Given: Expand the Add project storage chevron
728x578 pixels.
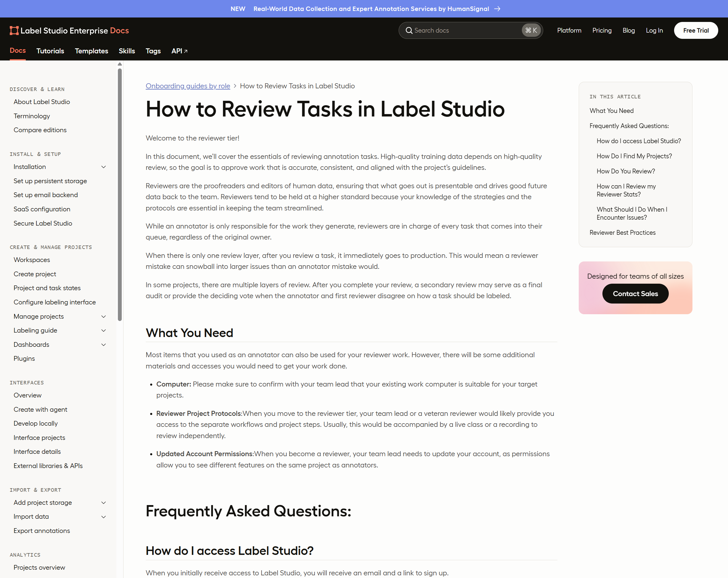Looking at the screenshot, I should [104, 503].
